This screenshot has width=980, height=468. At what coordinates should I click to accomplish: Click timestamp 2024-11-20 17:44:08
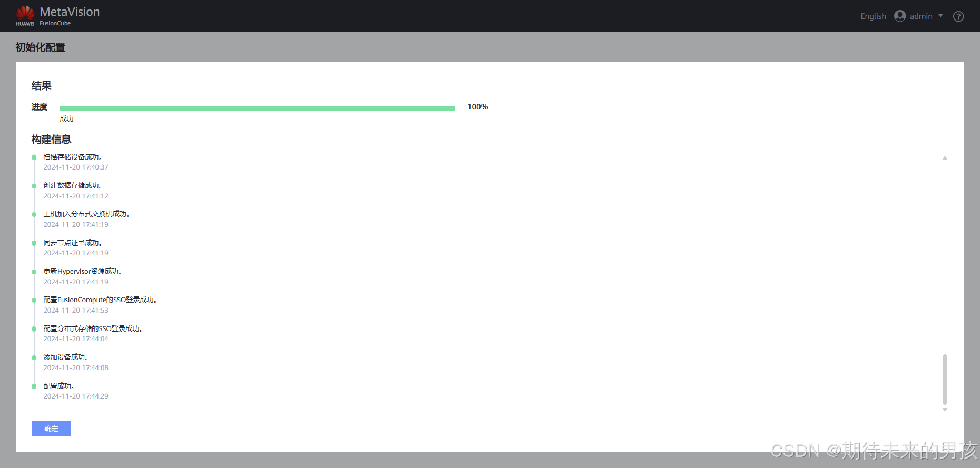76,367
